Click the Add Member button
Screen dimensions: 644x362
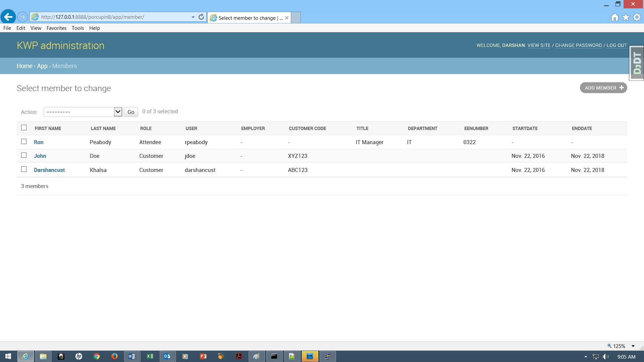603,88
